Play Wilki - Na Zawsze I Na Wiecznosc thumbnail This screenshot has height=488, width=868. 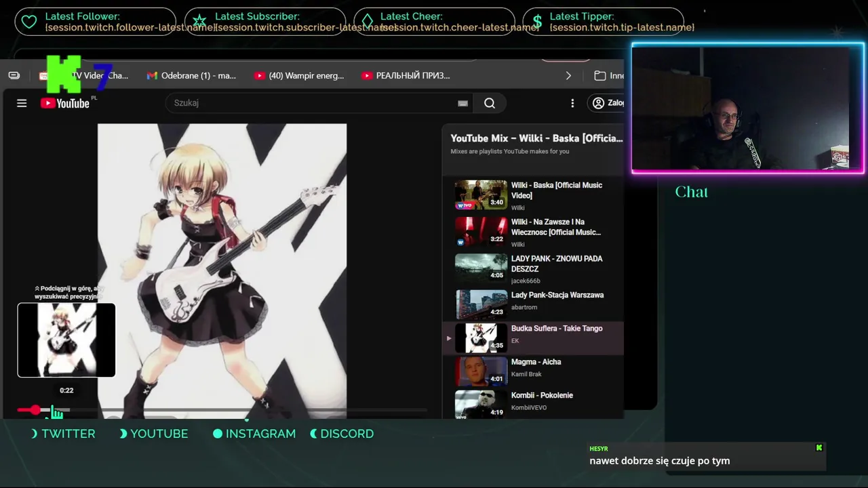pos(481,231)
